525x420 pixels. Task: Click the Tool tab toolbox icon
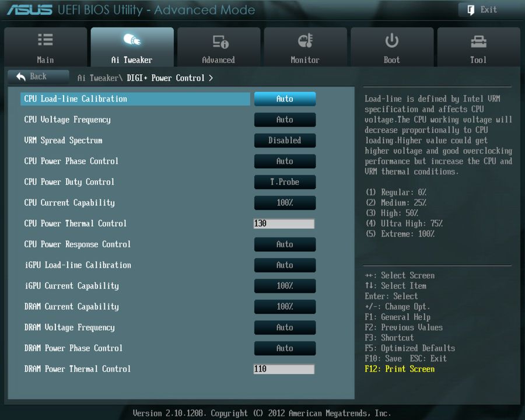[x=478, y=41]
